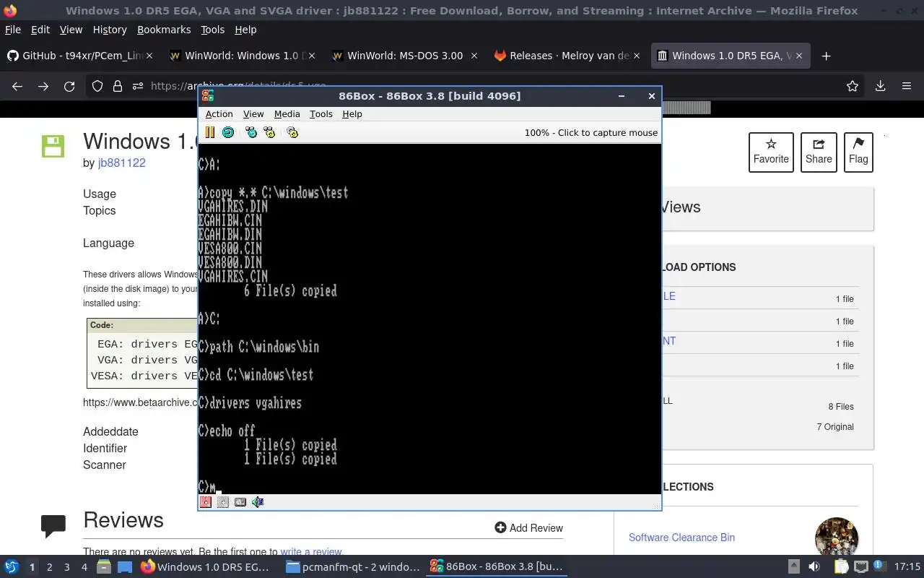Click the Flag button
The width and height of the screenshot is (924, 578).
point(858,152)
